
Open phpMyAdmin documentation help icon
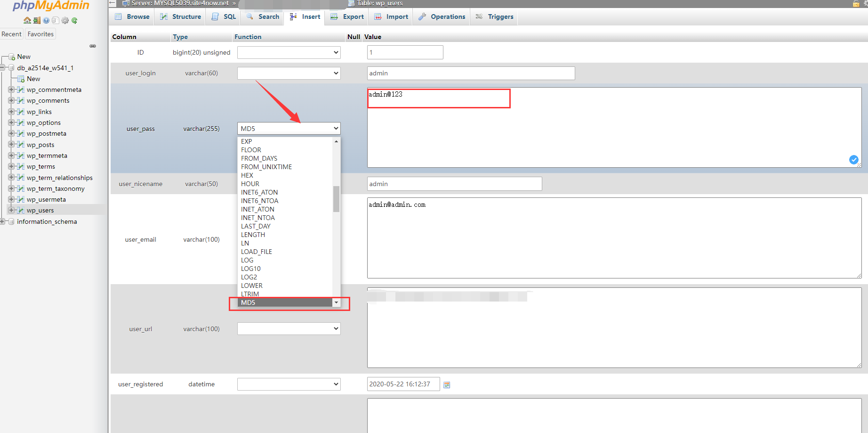pos(46,20)
